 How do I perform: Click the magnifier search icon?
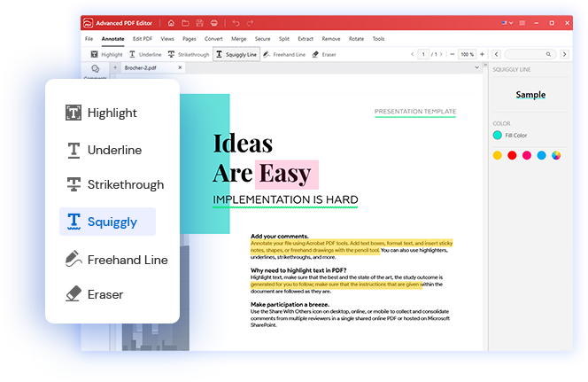(548, 54)
